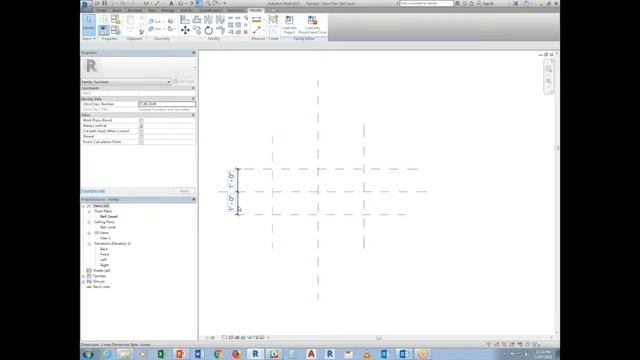Open the Ref. Level floor plan view
Image resolution: width=640 pixels, height=360 pixels.
tap(109, 216)
